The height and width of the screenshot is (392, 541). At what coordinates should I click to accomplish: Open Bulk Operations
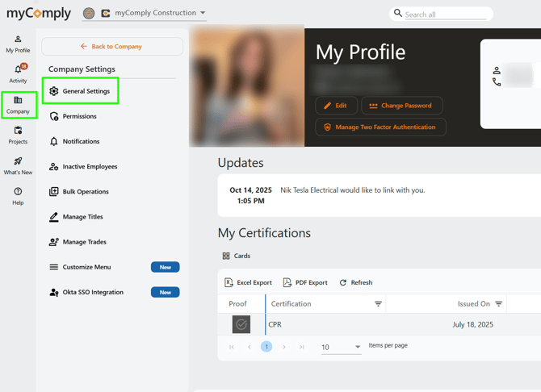(86, 192)
